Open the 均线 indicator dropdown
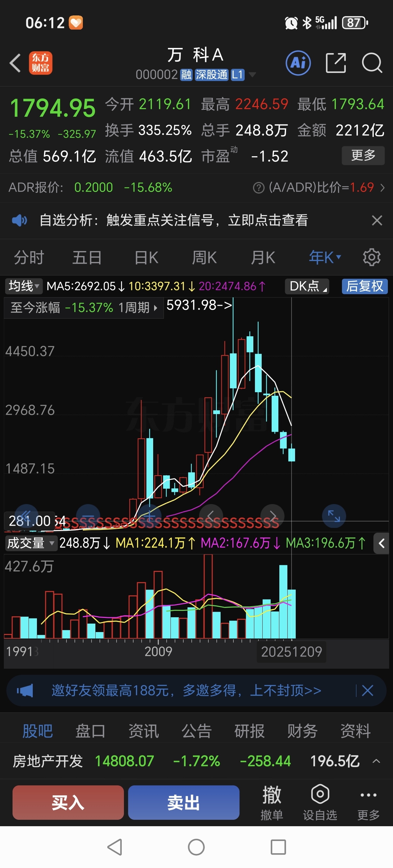The image size is (393, 868). (x=23, y=286)
